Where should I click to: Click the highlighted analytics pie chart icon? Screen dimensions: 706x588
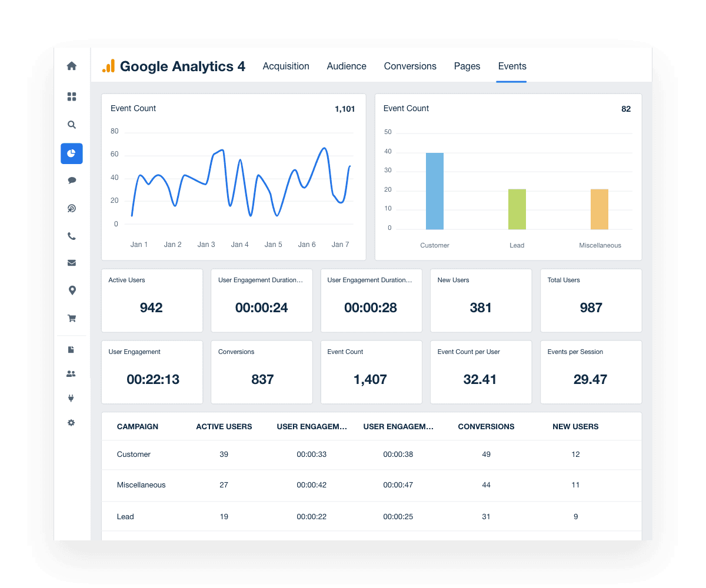tap(71, 153)
